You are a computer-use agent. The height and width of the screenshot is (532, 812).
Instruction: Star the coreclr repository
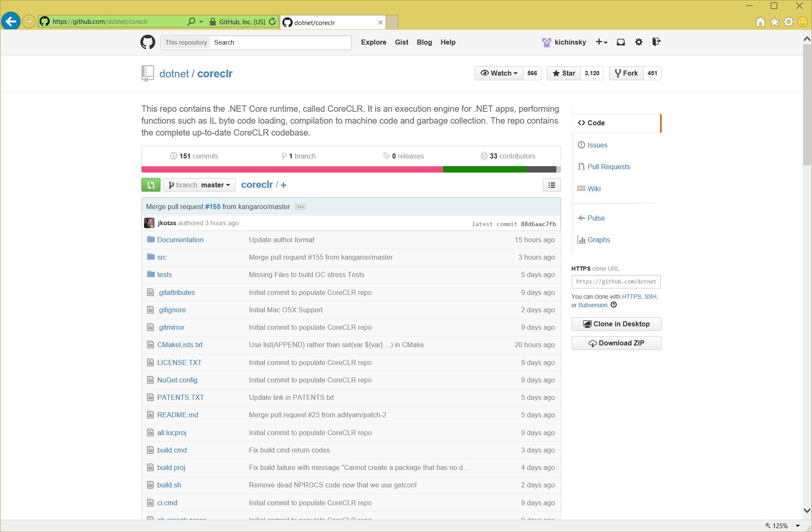point(564,73)
